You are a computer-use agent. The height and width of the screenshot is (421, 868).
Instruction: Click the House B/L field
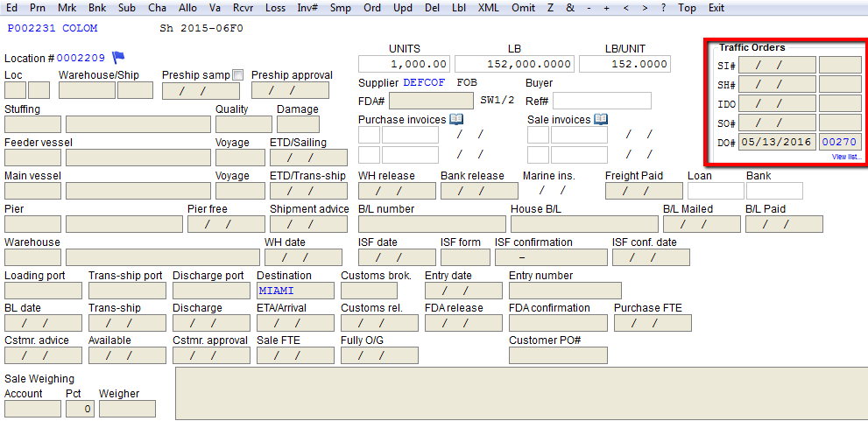[584, 224]
